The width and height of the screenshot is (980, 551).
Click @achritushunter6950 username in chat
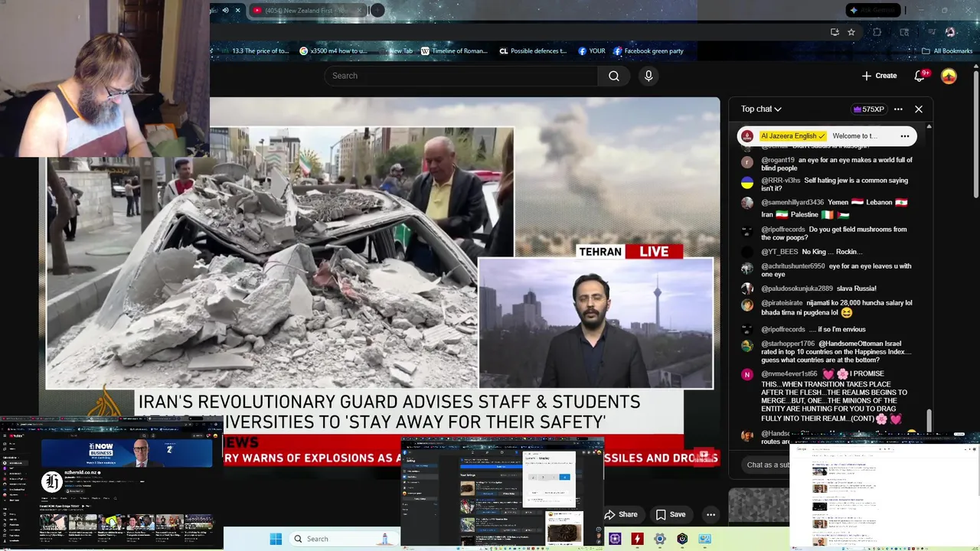point(793,266)
